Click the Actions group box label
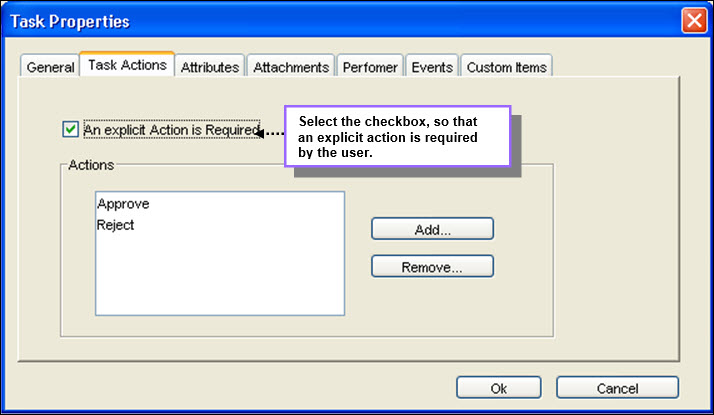 91,165
